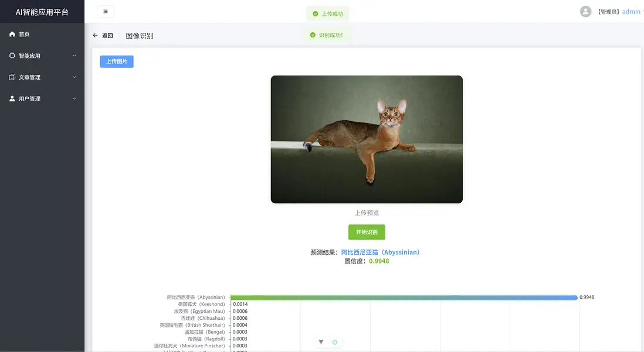This screenshot has height=352, width=644.
Task: Click the 德国狐犬 (Keeshond) chart label
Action: 202,304
